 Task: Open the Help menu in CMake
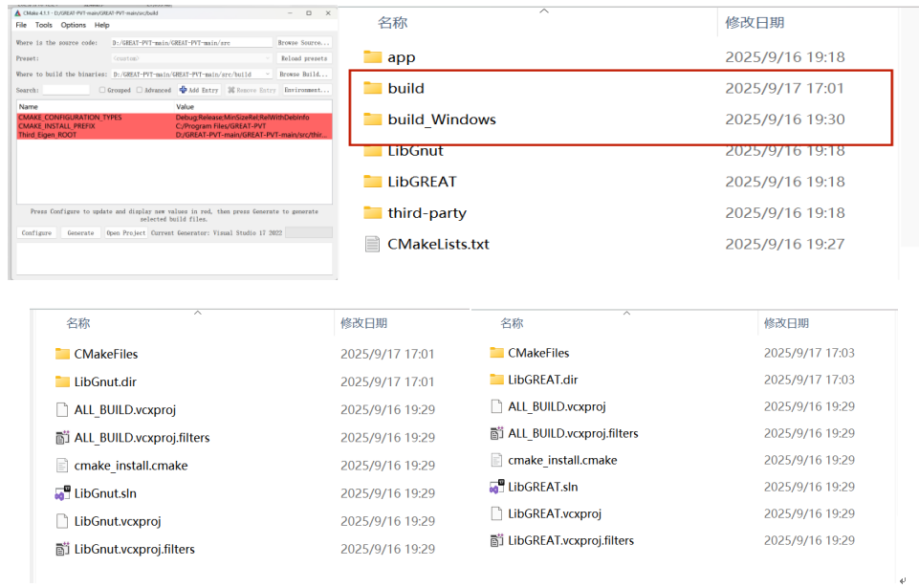tap(102, 25)
